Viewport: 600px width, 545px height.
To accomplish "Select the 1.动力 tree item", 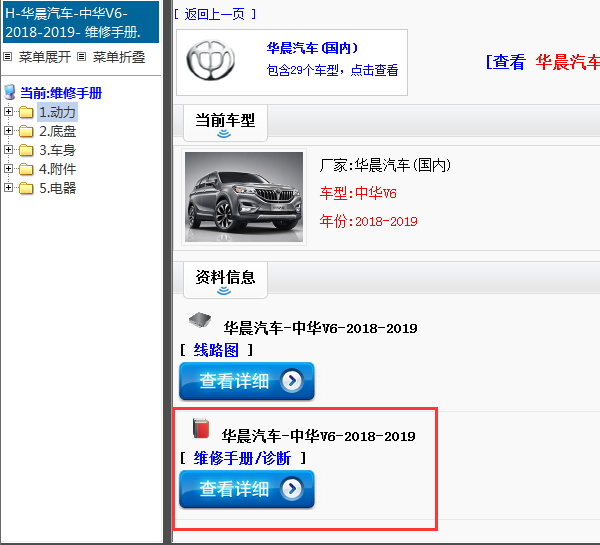I will [57, 112].
